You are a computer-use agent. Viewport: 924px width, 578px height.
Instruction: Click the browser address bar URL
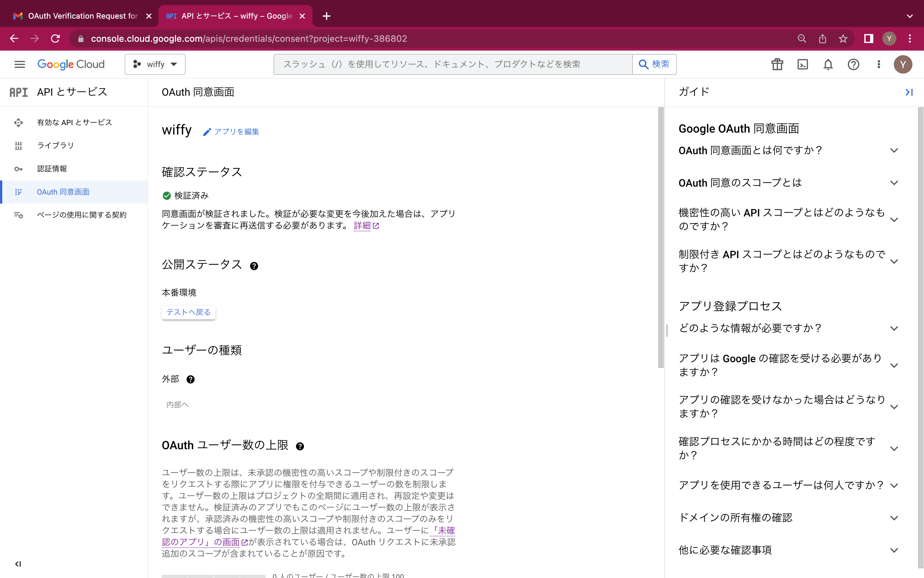249,39
